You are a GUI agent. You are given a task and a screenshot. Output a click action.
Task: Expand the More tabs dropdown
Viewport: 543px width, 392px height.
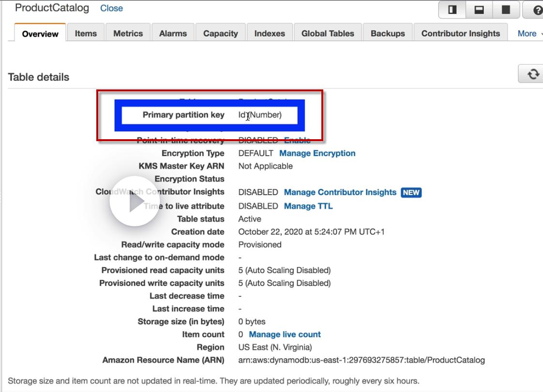tap(529, 33)
